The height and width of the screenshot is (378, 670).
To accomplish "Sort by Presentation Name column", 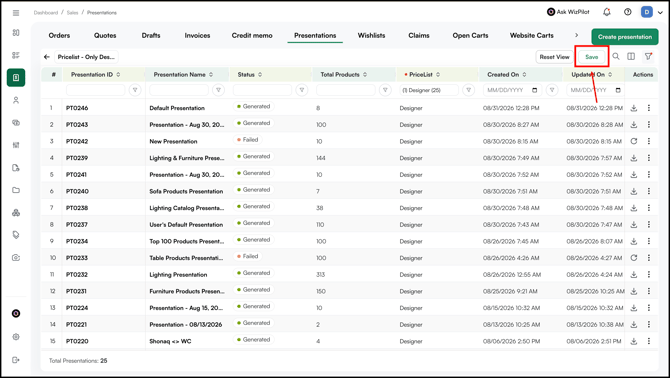I will (211, 75).
